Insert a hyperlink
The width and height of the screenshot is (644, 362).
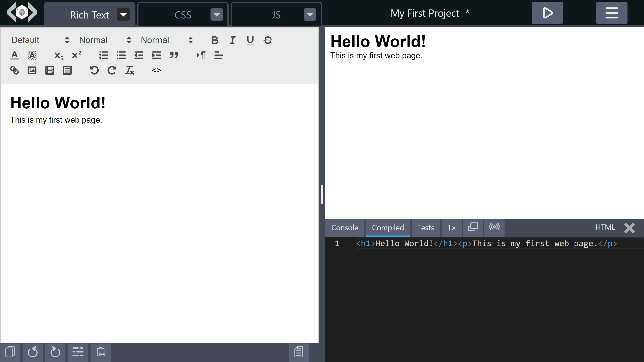14,70
